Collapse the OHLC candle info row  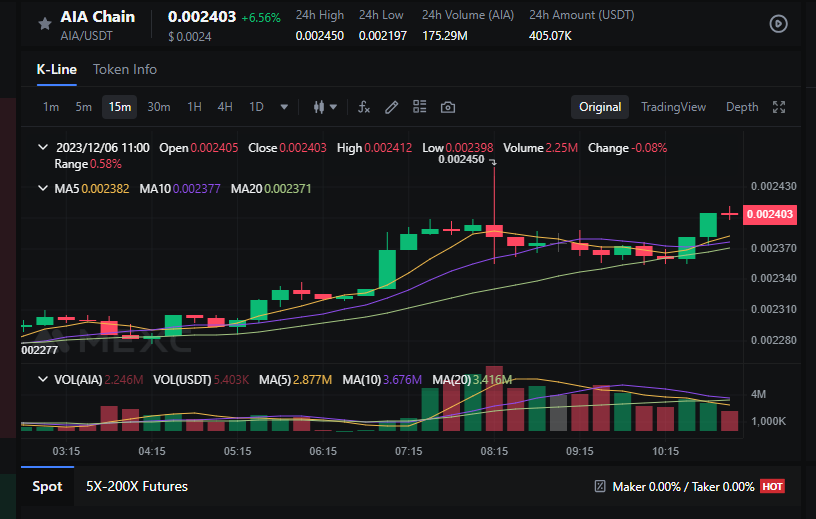tap(43, 147)
